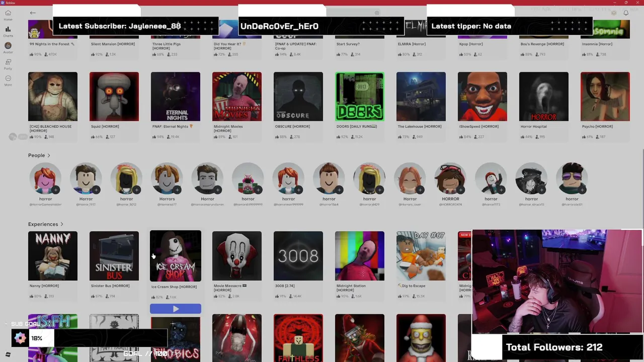The height and width of the screenshot is (362, 644).
Task: Add friend @horror_struck15 with the plus icon
Action: pyautogui.click(x=542, y=190)
